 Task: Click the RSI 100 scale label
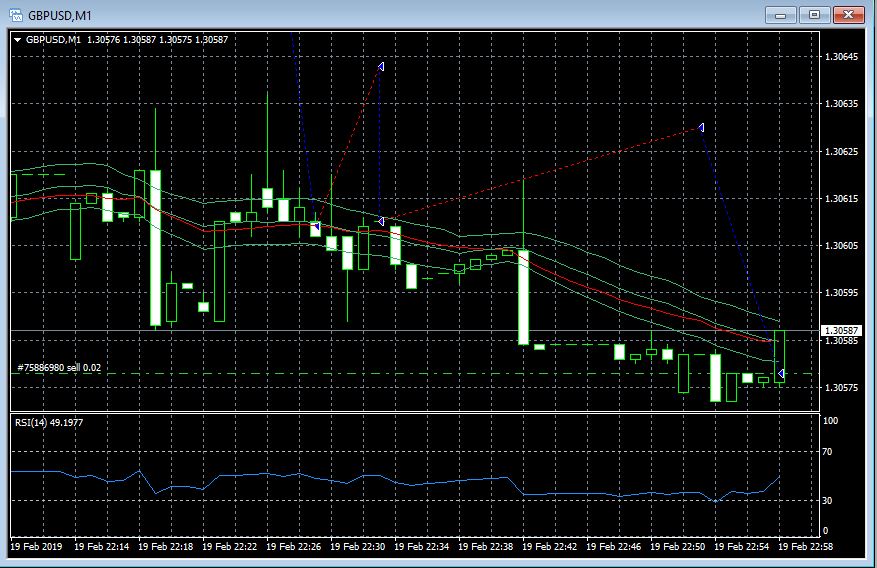tap(830, 420)
